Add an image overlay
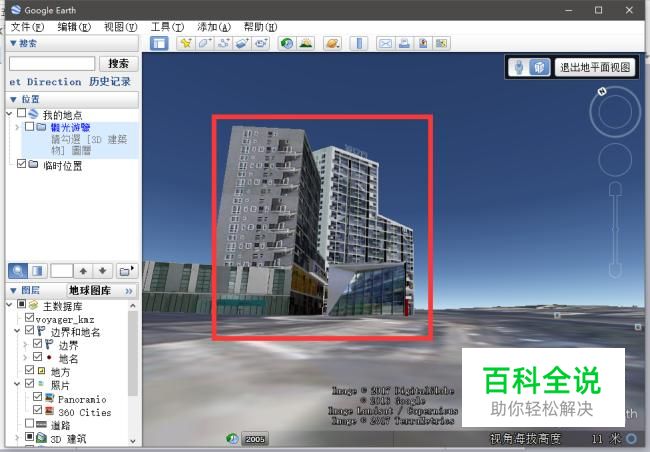 (242, 43)
